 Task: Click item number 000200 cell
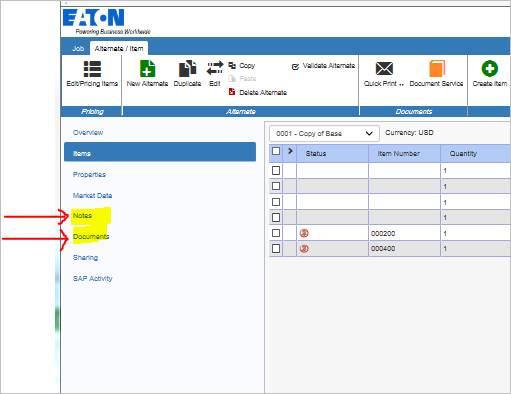pos(404,233)
